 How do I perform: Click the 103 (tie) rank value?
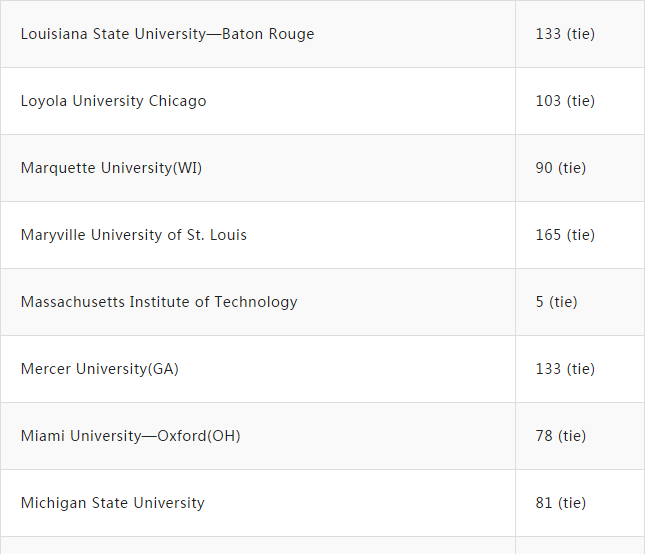[565, 101]
